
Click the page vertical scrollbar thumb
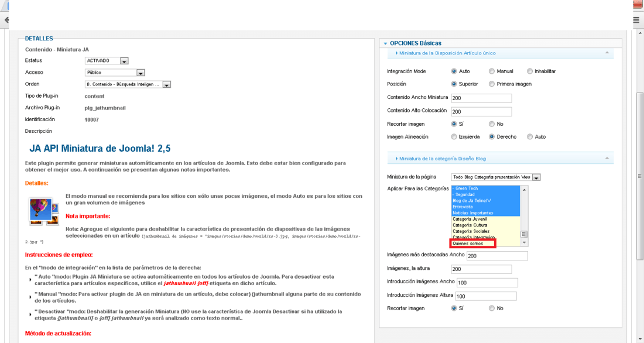point(639,176)
